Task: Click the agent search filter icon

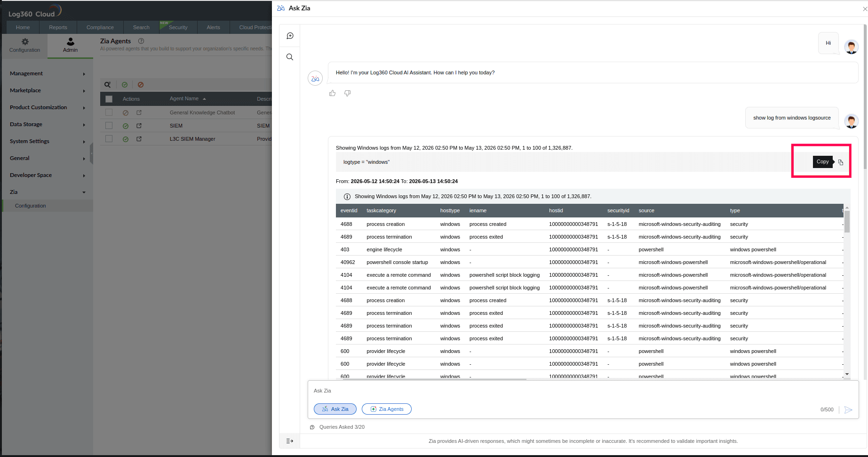Action: [x=108, y=85]
